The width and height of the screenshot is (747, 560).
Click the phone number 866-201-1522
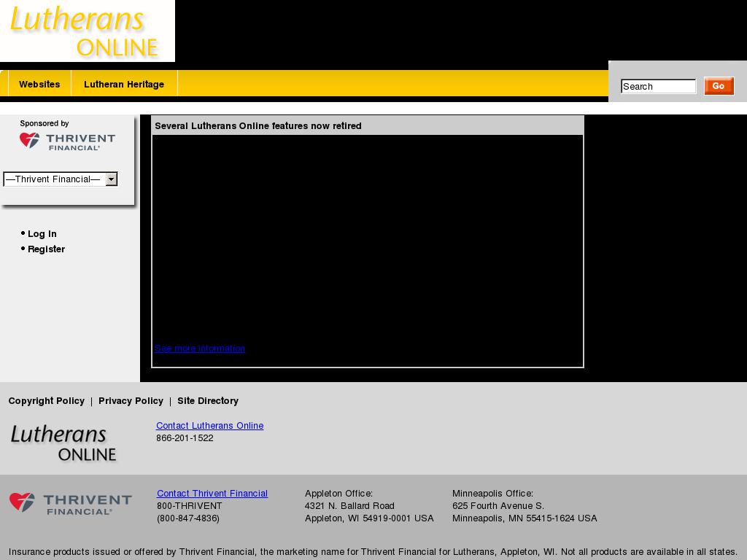[x=185, y=438]
